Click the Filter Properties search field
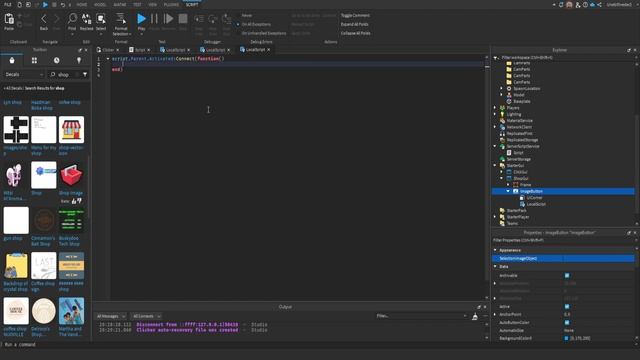 coord(563,240)
